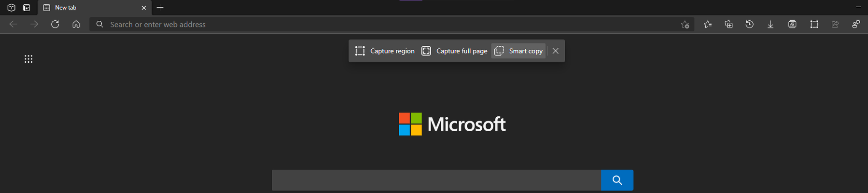Close the New tab tab
The image size is (868, 193).
[x=144, y=8]
